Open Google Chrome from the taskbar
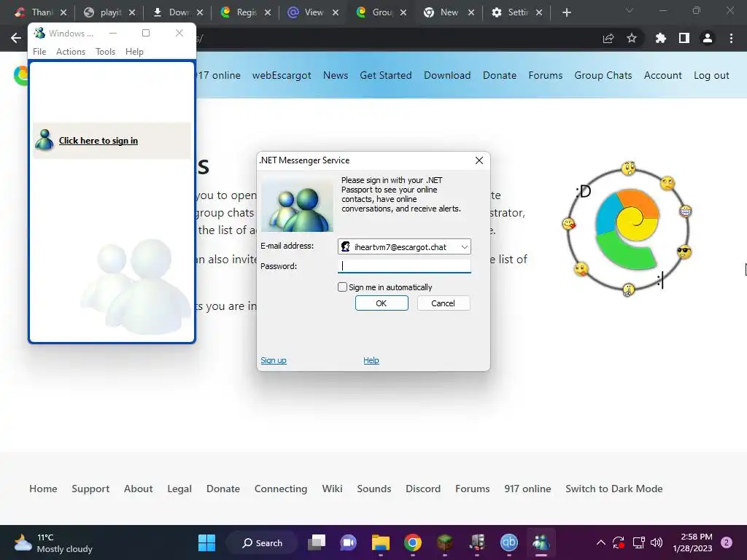Image resolution: width=747 pixels, height=560 pixels. 413,542
